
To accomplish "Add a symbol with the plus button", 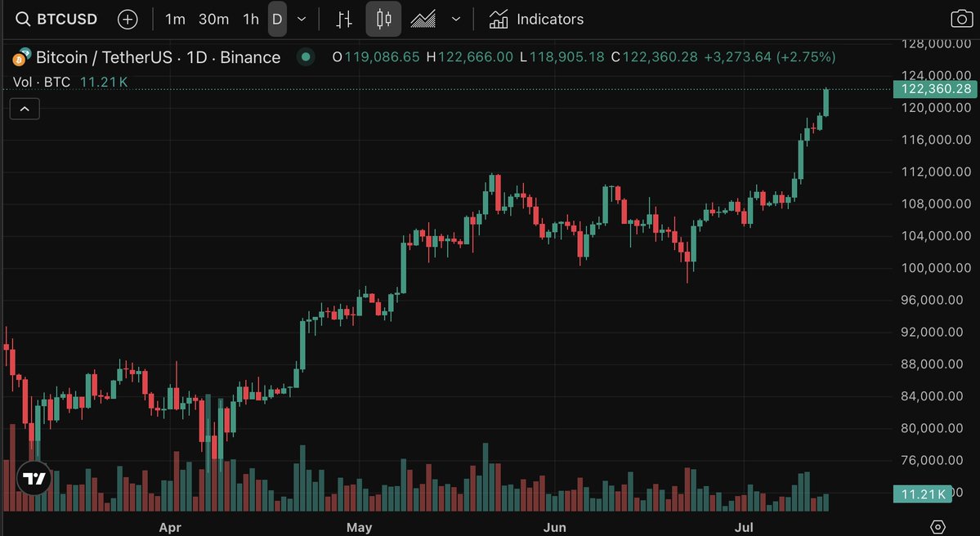I will 128,20.
